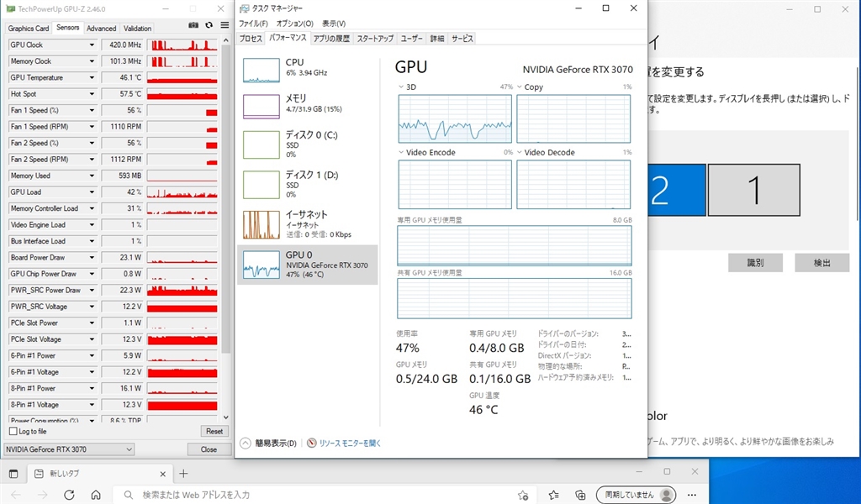Close the 新しいタブ tab in Edge

pos(162,474)
